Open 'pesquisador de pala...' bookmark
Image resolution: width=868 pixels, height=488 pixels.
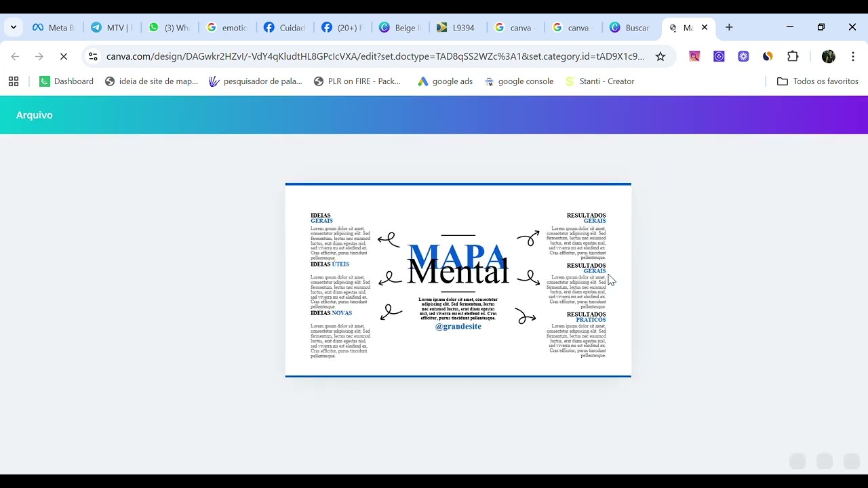pos(256,81)
